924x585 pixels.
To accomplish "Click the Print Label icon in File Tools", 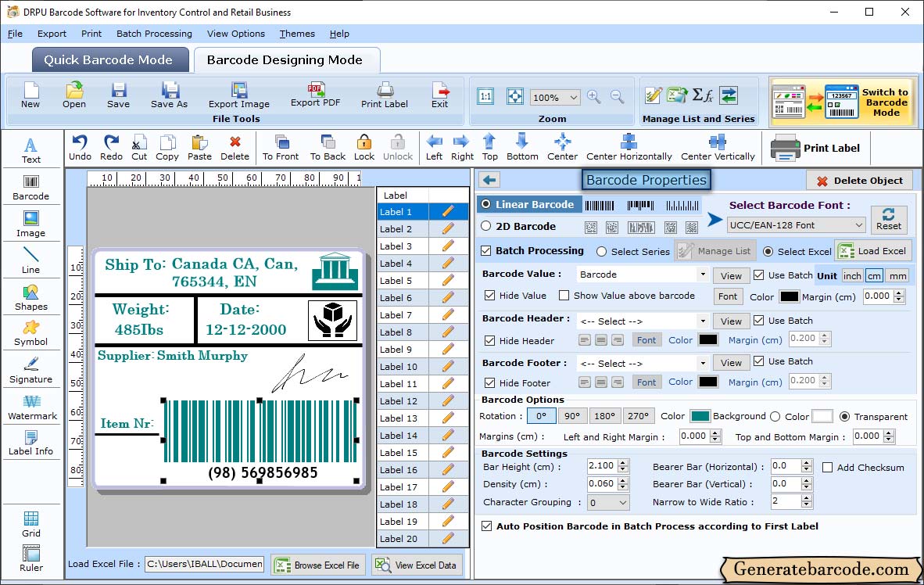I will coord(384,95).
